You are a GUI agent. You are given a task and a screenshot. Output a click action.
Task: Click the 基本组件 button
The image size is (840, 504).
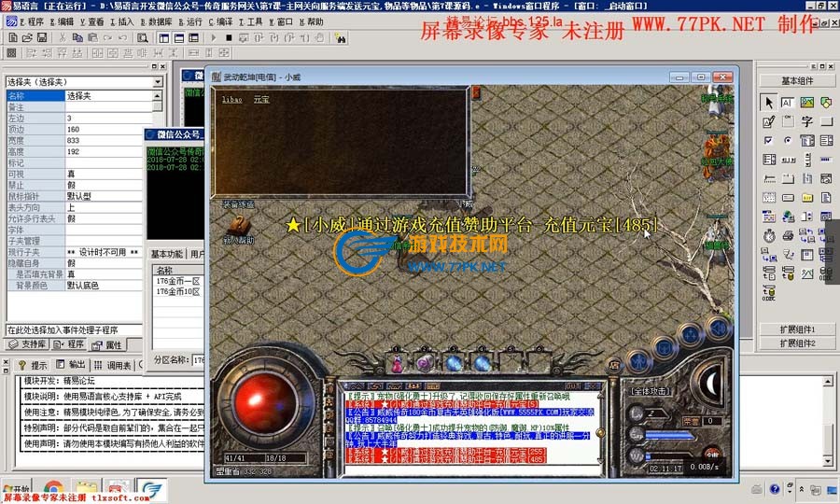coord(797,81)
